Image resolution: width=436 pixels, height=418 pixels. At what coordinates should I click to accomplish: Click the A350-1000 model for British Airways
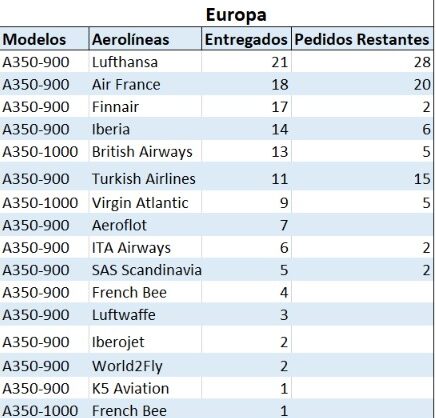click(44, 152)
